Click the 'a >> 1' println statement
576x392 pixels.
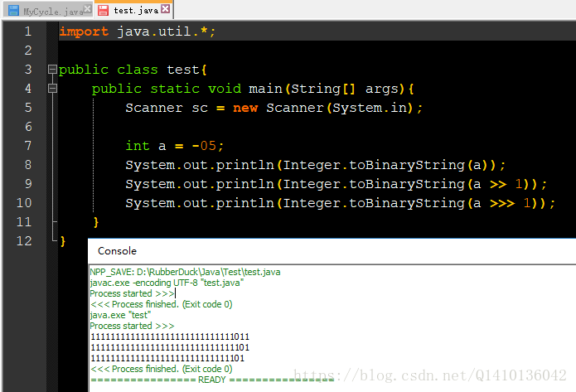(336, 184)
